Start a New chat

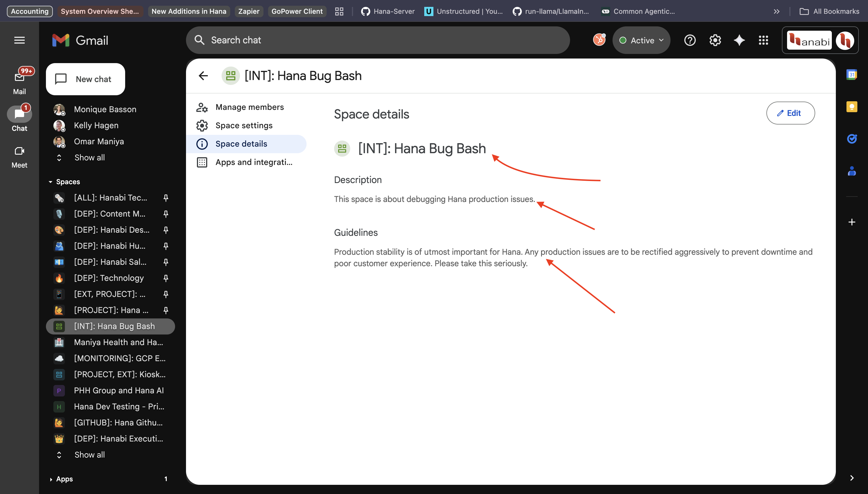pos(86,79)
